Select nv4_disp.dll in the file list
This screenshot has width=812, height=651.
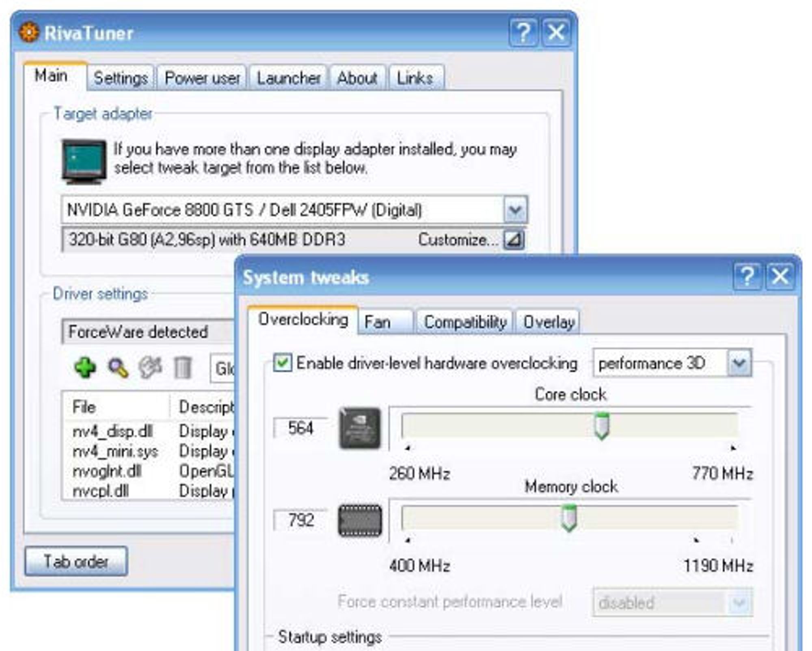tap(113, 431)
